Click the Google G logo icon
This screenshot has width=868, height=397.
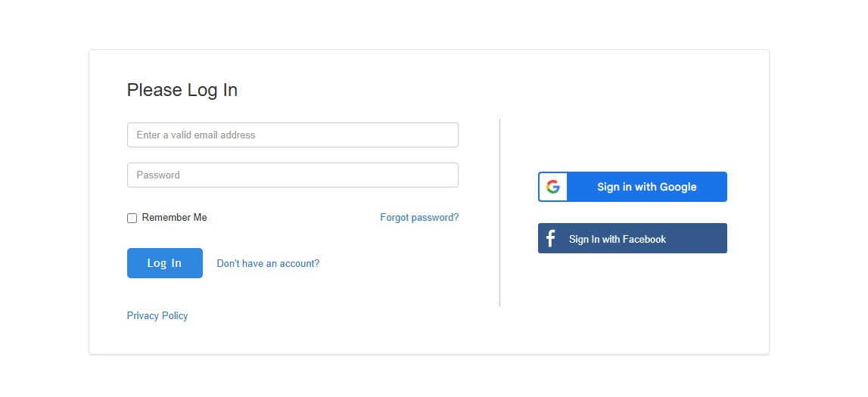point(553,187)
